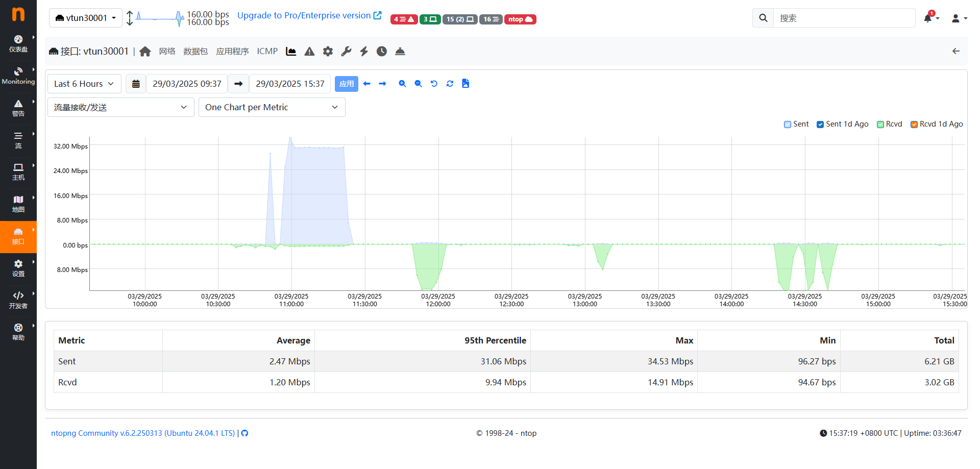This screenshot has height=469, width=980.
Task: Open the GitHub icon link in footer
Action: coord(244,433)
